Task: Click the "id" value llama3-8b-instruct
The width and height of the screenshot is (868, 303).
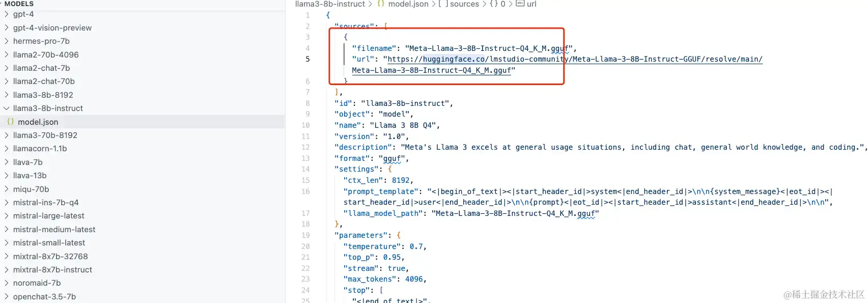Action: (405, 103)
